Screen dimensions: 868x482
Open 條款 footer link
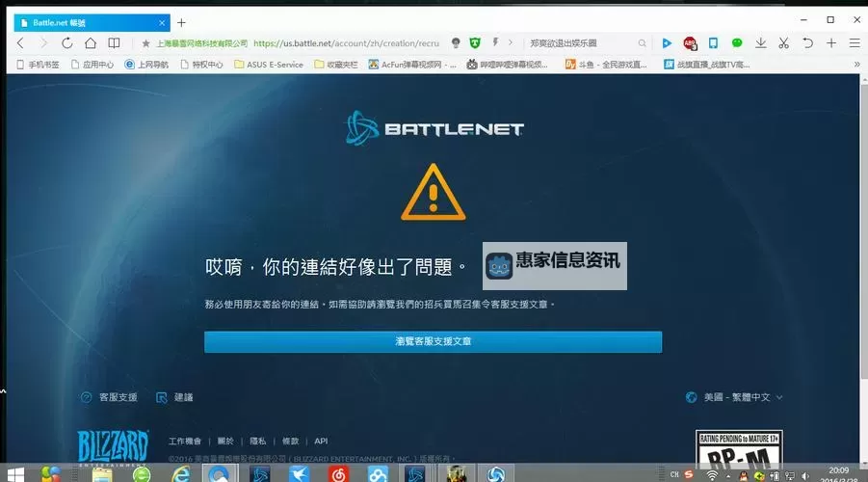(291, 441)
